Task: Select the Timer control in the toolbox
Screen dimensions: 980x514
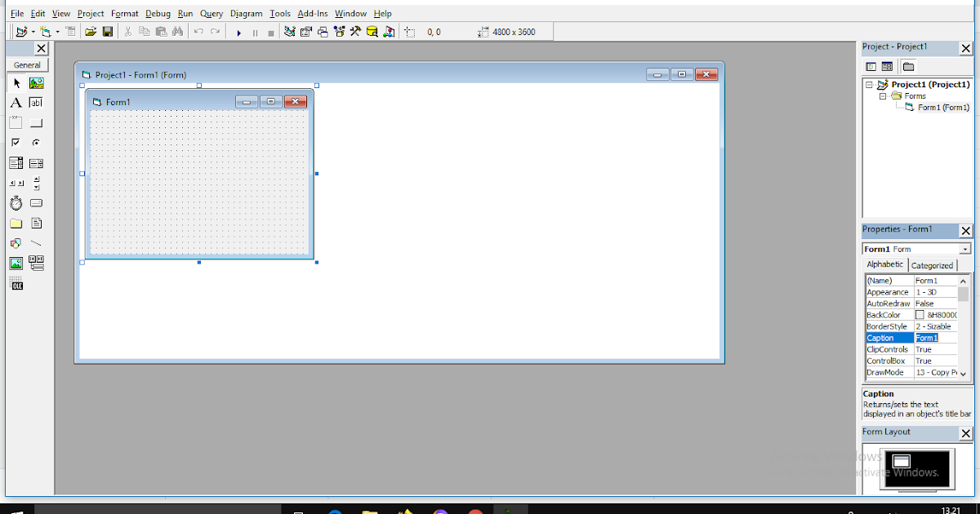Action: [16, 203]
